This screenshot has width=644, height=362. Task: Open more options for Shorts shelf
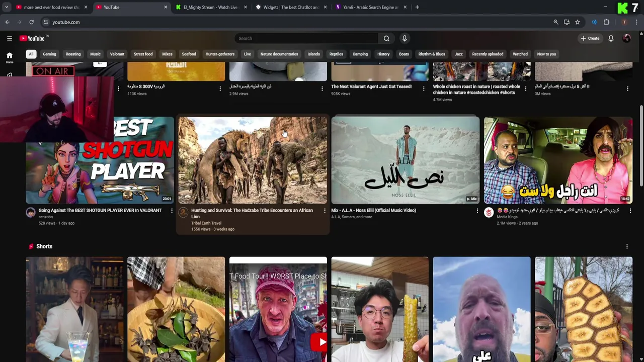point(627,246)
